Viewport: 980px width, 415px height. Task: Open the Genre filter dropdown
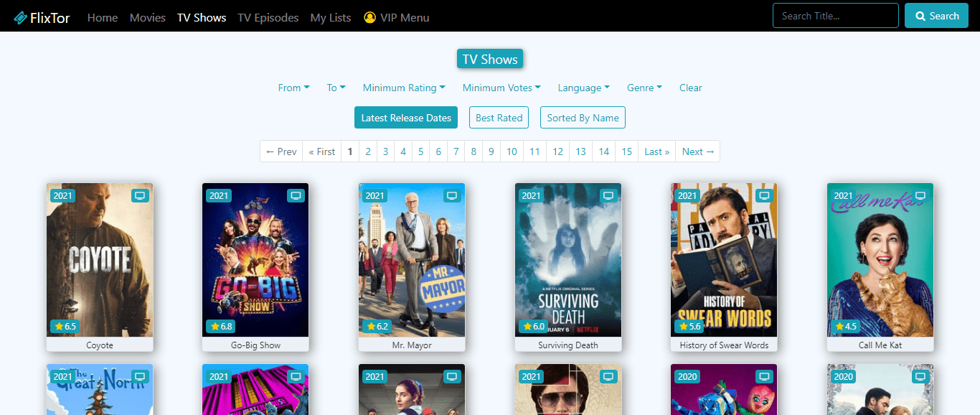[x=644, y=88]
